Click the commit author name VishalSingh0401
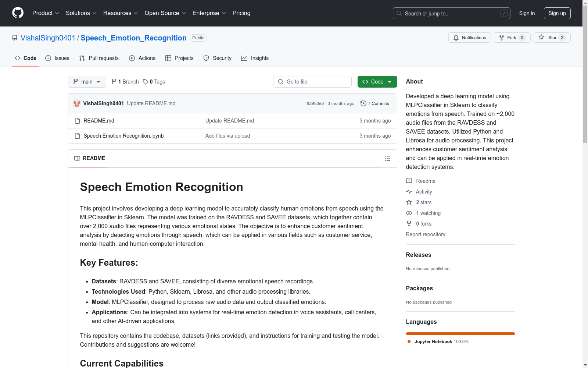The image size is (588, 368). pyautogui.click(x=103, y=103)
